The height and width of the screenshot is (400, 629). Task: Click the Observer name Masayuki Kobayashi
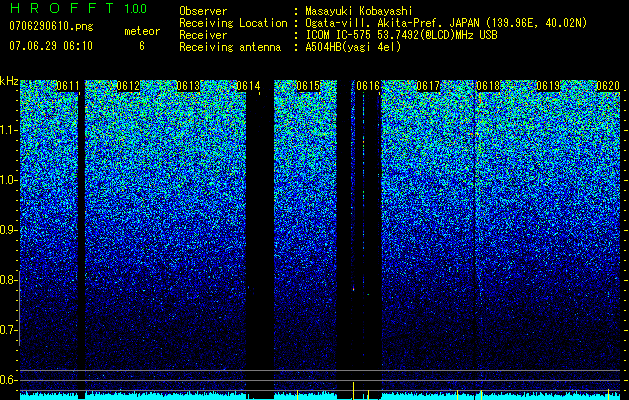pos(359,11)
